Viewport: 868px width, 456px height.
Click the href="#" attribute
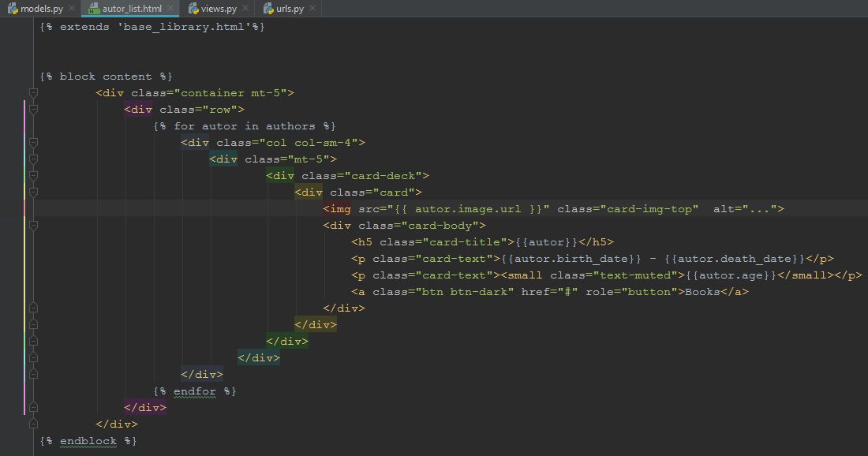point(549,292)
